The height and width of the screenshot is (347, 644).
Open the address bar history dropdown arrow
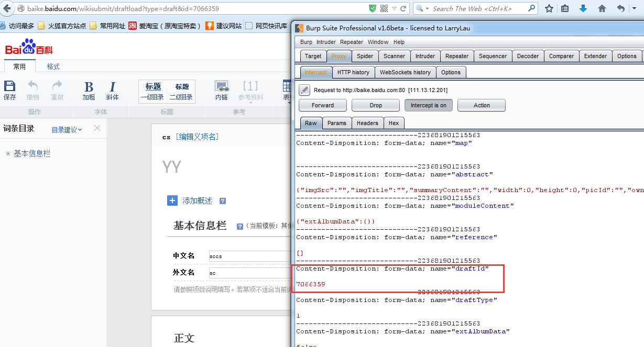pos(394,8)
